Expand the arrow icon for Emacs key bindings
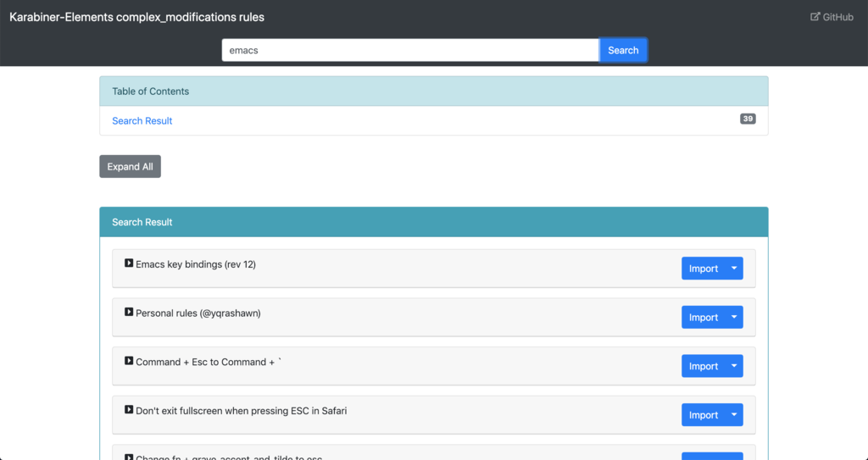 (129, 263)
